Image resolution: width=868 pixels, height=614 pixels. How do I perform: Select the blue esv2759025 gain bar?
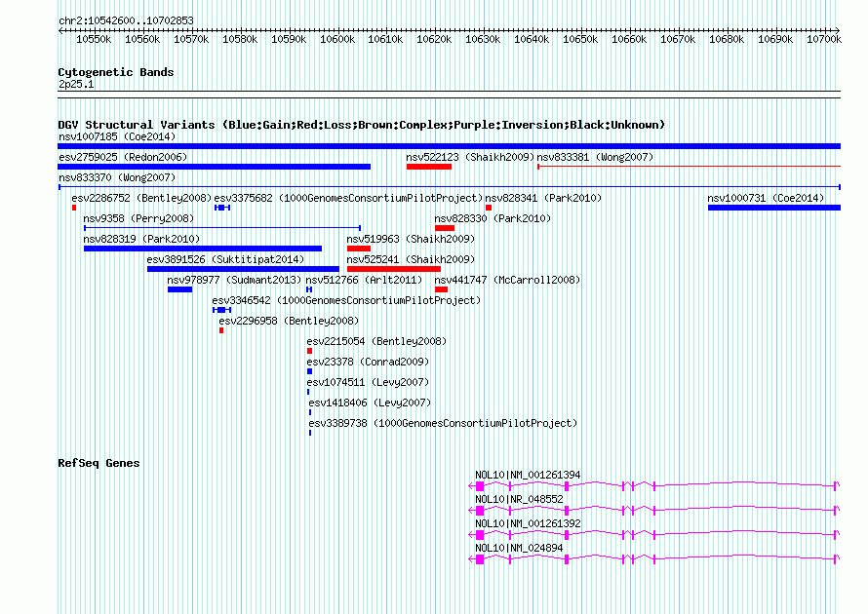(x=215, y=167)
